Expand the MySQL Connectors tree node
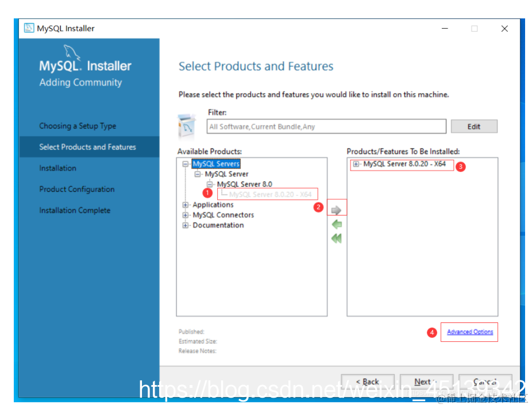The image size is (532, 408). 185,215
